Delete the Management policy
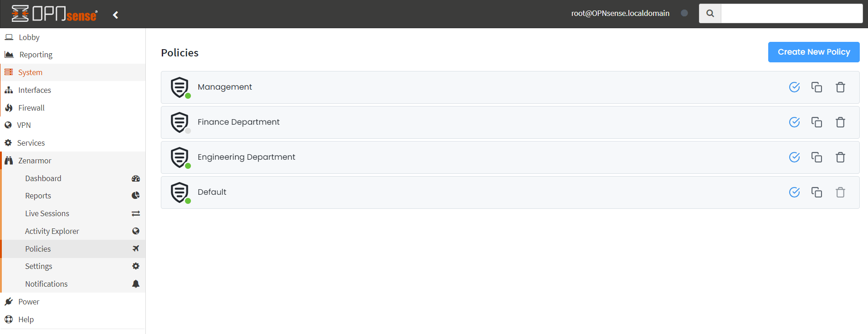868x334 pixels. (x=840, y=87)
